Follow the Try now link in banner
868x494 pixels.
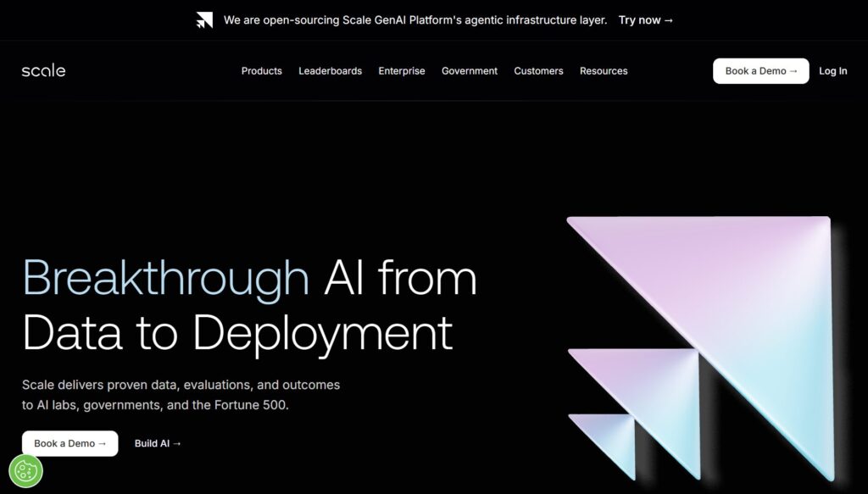pyautogui.click(x=645, y=20)
